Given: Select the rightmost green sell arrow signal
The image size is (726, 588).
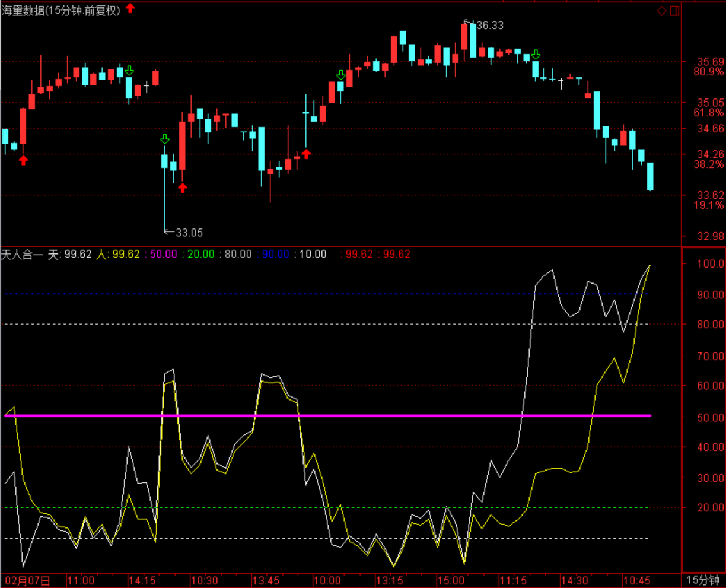Looking at the screenshot, I should click(536, 55).
